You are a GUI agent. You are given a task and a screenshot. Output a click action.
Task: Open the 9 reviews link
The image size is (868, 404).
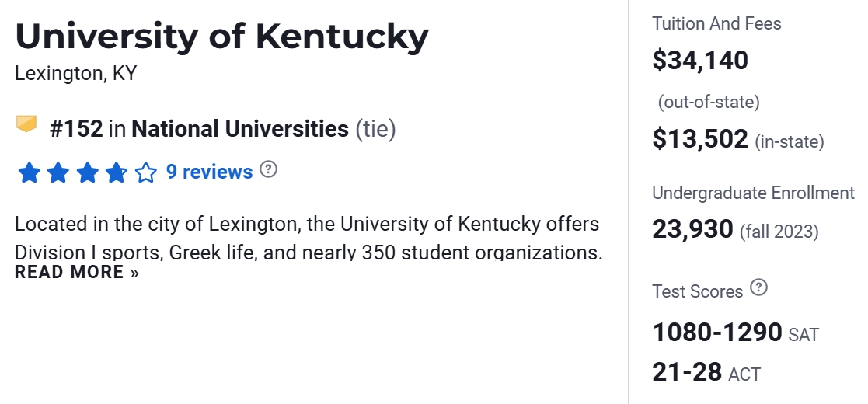pyautogui.click(x=210, y=172)
